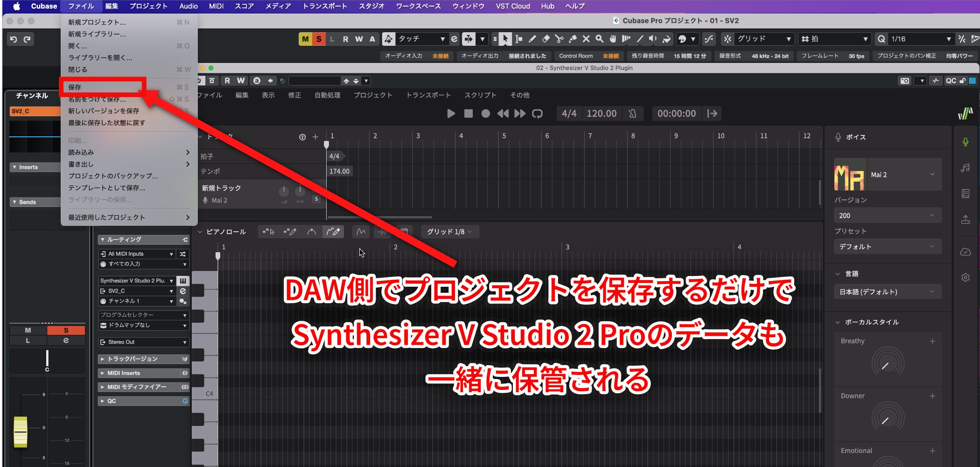The height and width of the screenshot is (467, 980).
Task: Open the cloud panel icon
Action: pos(965,252)
